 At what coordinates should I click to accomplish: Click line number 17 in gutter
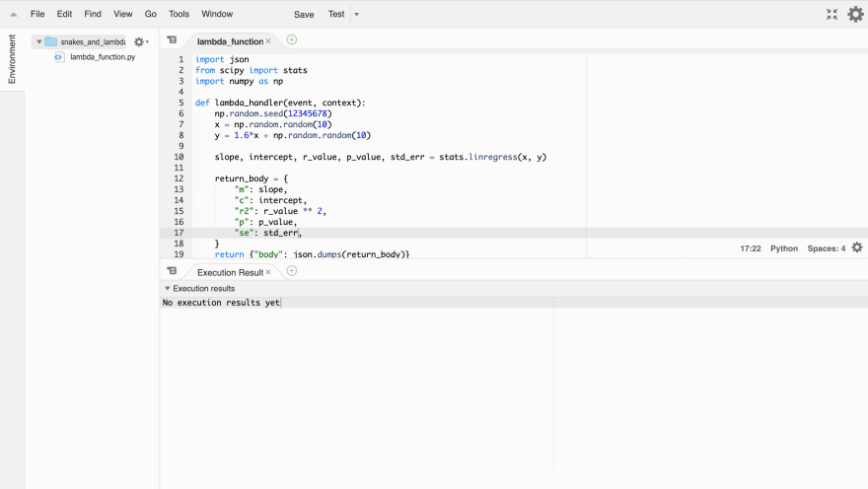179,233
